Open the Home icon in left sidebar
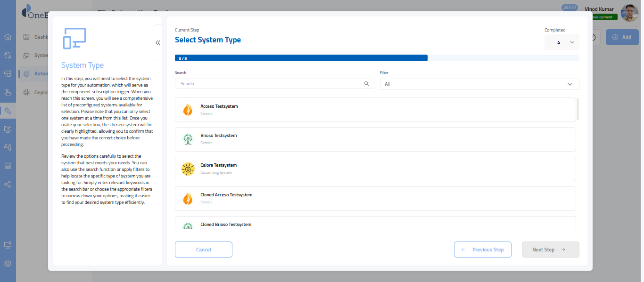 (x=8, y=37)
